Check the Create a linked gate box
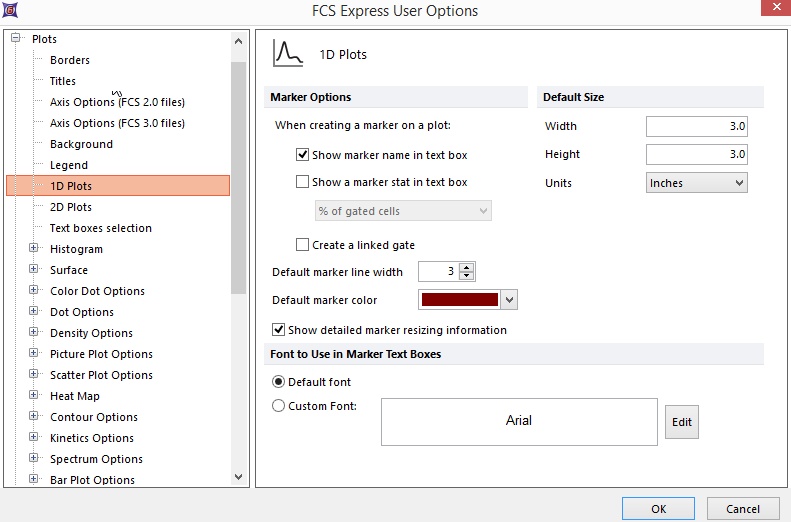Image resolution: width=791 pixels, height=522 pixels. click(302, 245)
